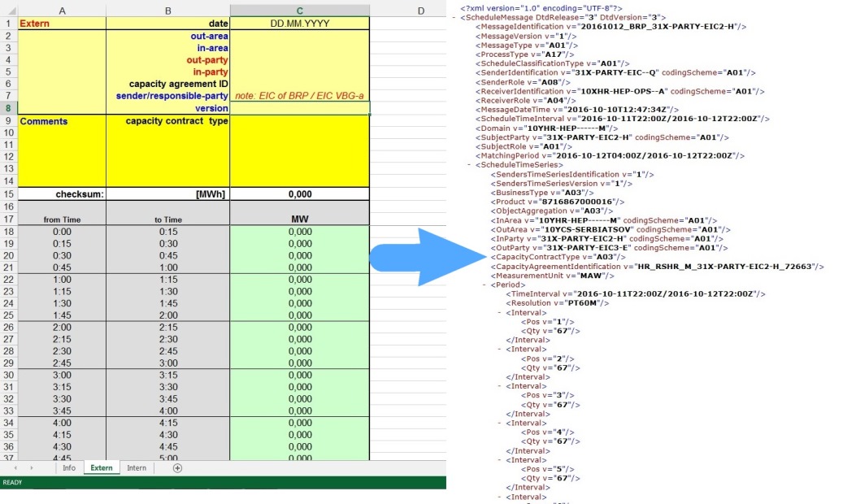Click the XML line 'MeasurementUnit v=MAW'
The height and width of the screenshot is (504, 843).
[552, 276]
